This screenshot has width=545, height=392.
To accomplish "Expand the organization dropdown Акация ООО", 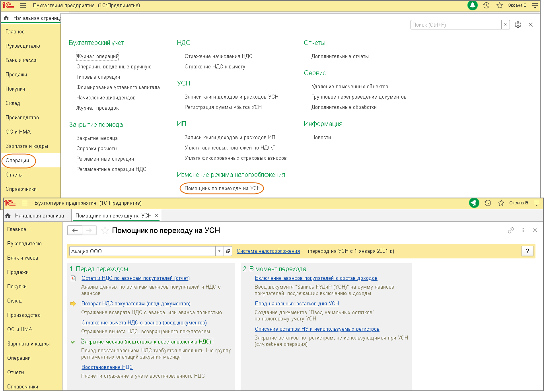I will coord(220,251).
